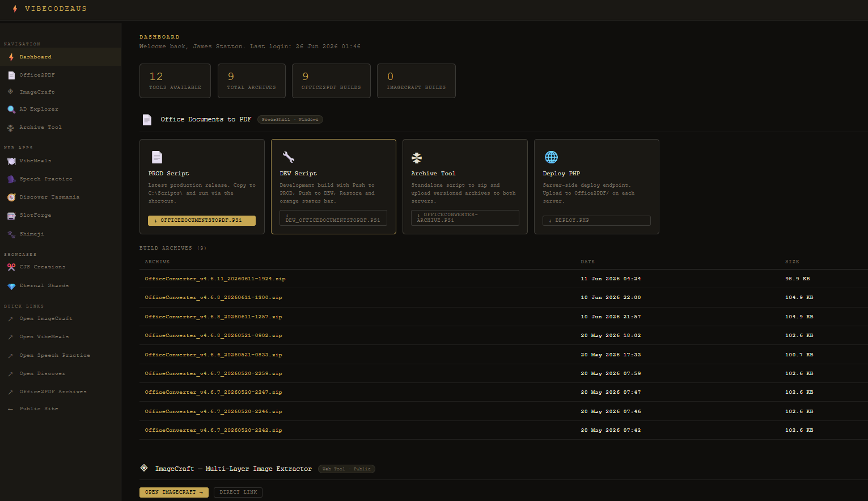The image size is (868, 501).
Task: Click the Archive Tool card compress icon
Action: 417,158
